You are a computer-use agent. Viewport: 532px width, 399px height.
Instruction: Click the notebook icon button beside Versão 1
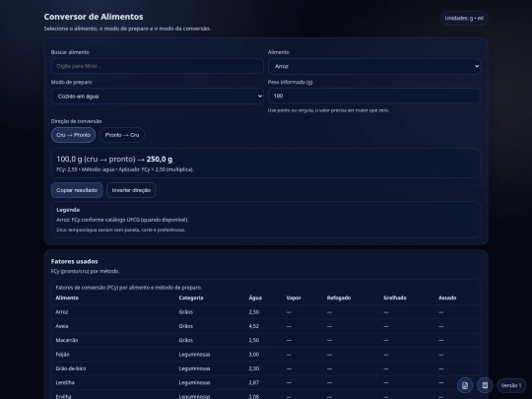pos(485,385)
